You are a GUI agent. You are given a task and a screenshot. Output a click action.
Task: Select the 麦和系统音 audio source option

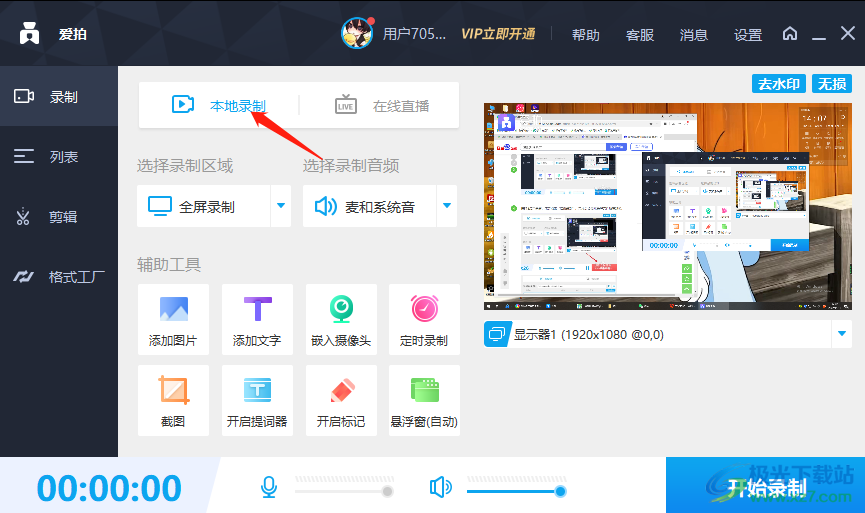pyautogui.click(x=370, y=206)
